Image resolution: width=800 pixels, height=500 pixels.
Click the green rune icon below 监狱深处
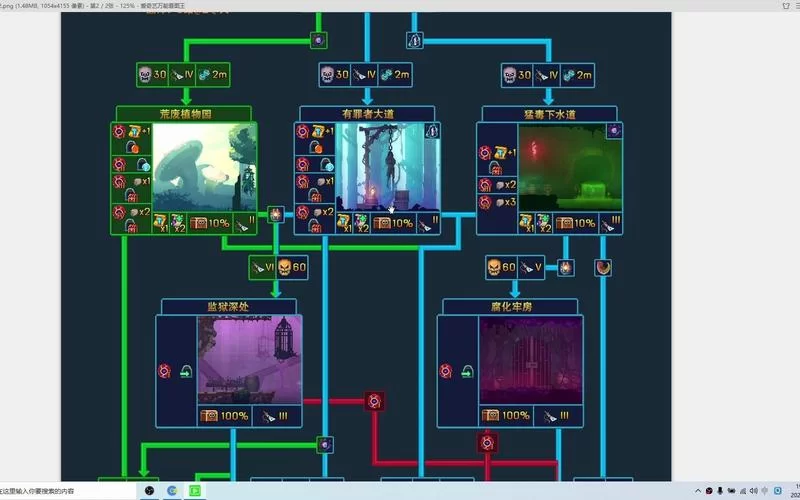click(325, 444)
